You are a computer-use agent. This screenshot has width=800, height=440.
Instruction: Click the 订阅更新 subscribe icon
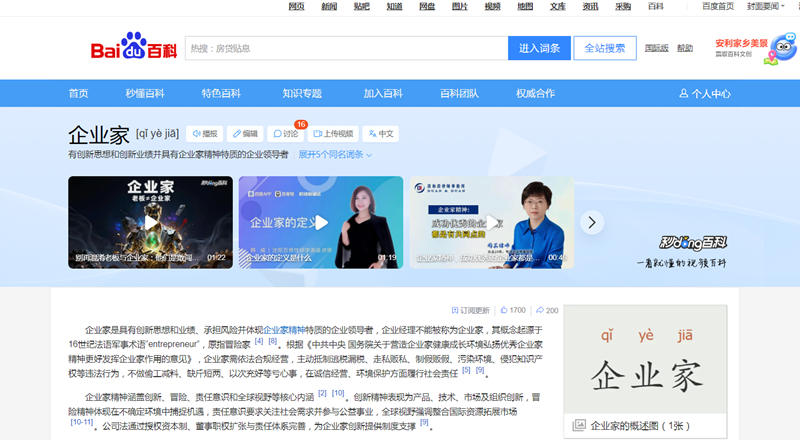coord(455,310)
